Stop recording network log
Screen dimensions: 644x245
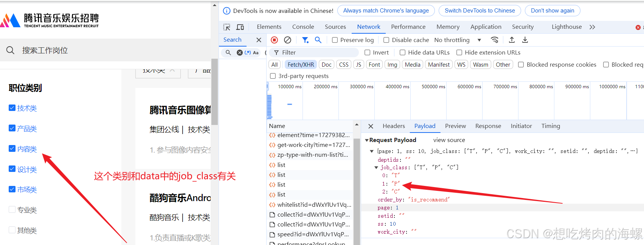click(x=275, y=40)
